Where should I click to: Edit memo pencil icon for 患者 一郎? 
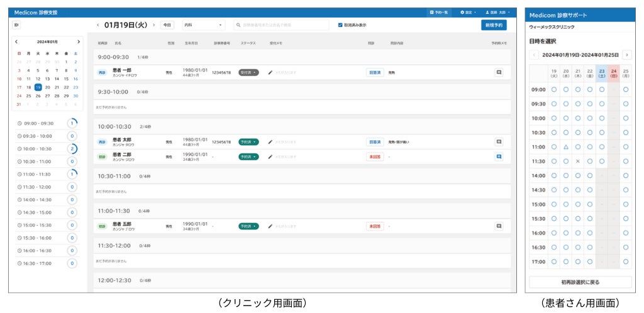270,73
